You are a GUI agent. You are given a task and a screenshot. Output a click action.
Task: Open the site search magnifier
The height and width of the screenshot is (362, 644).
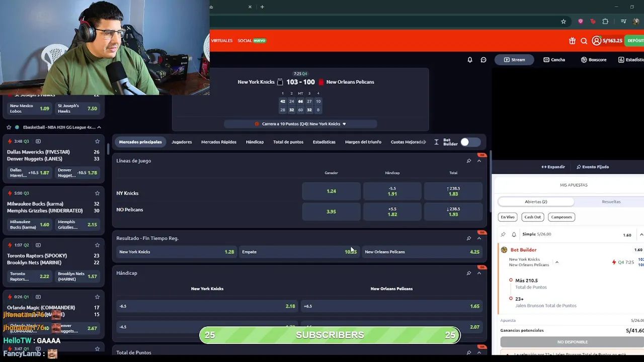click(584, 41)
